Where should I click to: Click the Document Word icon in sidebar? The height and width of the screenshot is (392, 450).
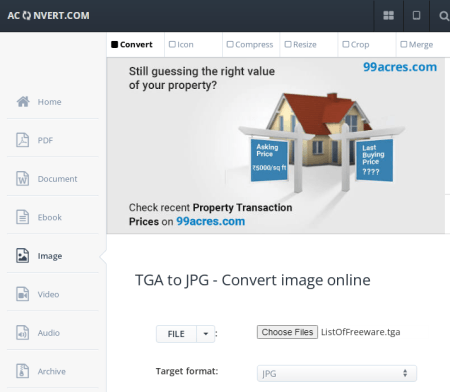22,179
